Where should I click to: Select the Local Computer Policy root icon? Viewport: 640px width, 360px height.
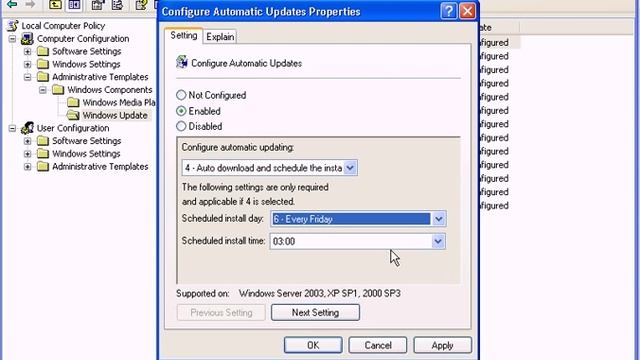tap(13, 26)
